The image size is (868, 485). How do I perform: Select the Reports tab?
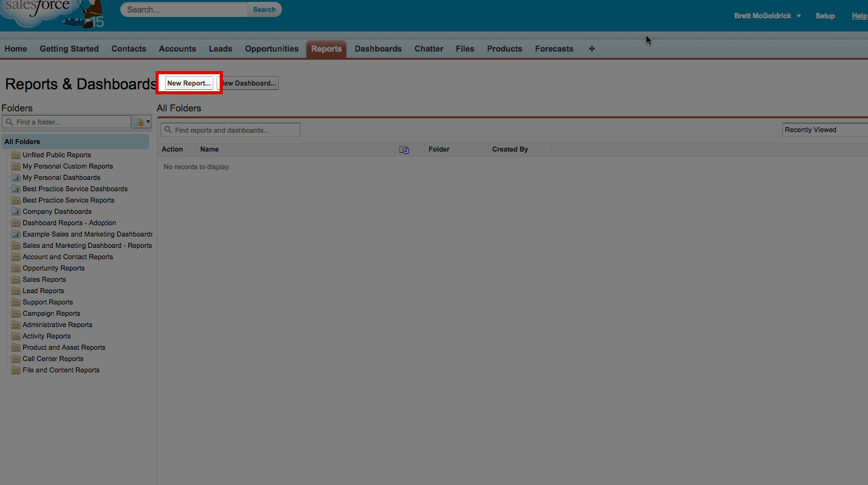click(327, 49)
